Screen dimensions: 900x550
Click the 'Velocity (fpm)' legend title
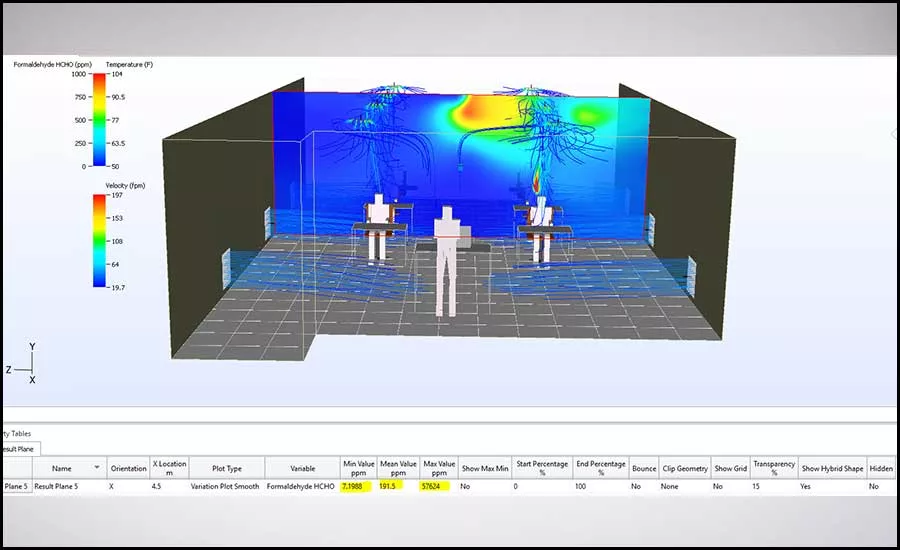click(125, 185)
